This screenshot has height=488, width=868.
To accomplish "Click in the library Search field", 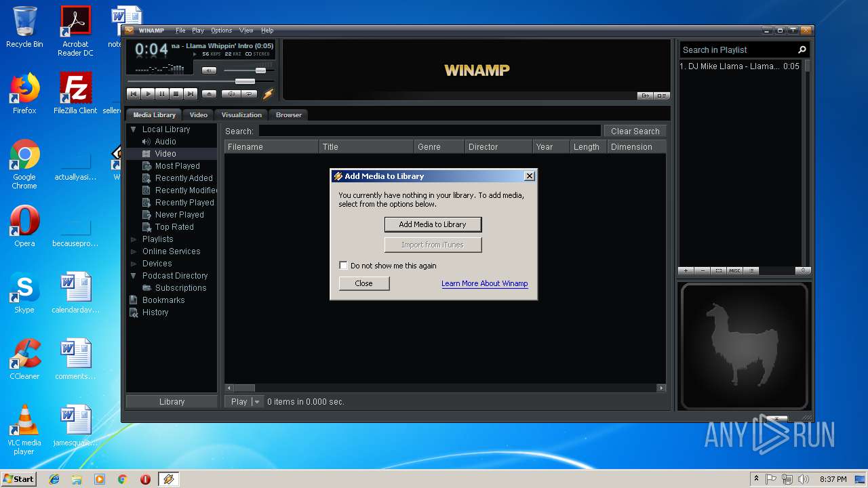I will pos(429,131).
